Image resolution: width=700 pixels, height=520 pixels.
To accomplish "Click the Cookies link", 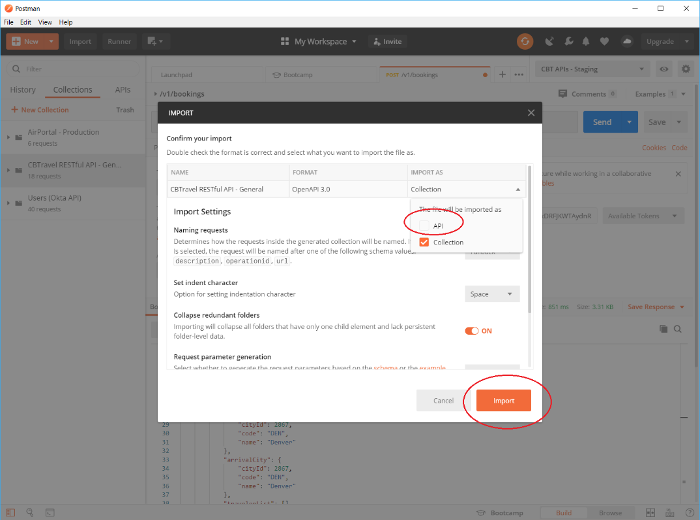I will coord(654,147).
